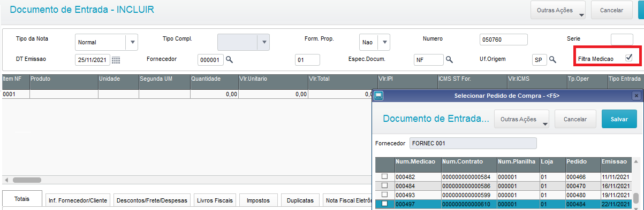Viewport: 644px width, 210px height.
Task: Open the Tipo Compl. dropdown
Action: point(263,42)
